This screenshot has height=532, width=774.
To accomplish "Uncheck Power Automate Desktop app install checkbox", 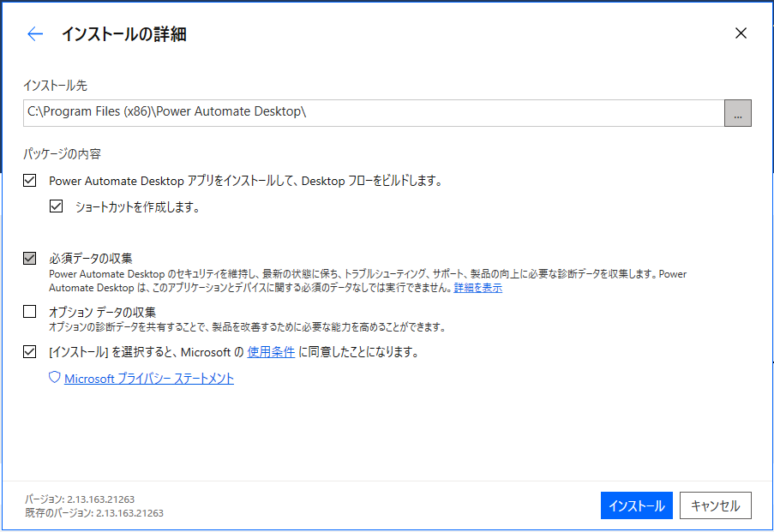I will (x=30, y=181).
